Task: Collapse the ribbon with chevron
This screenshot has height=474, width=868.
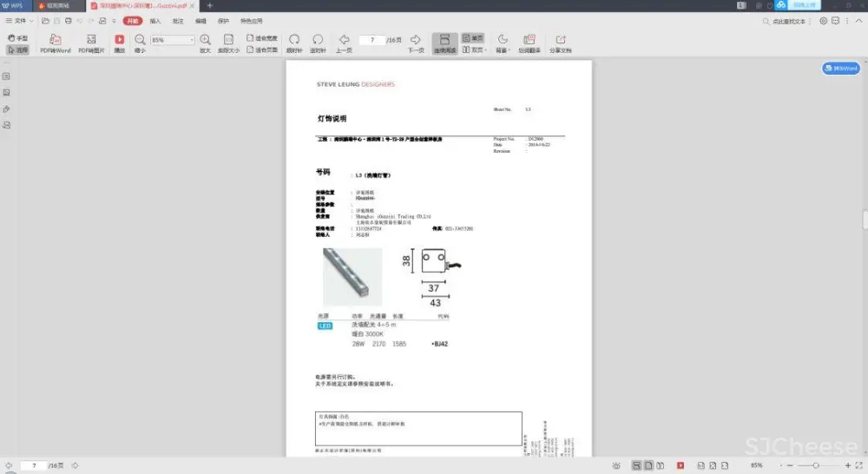Action: [x=858, y=21]
